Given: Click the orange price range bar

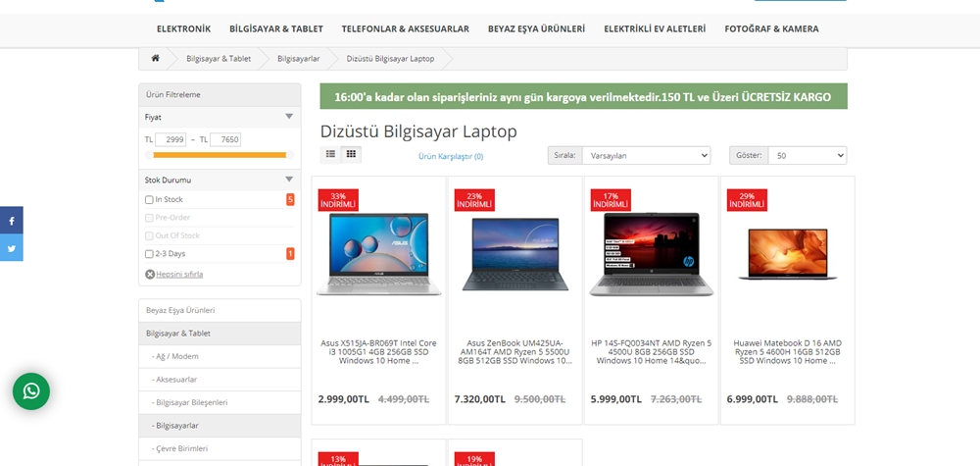Looking at the screenshot, I should tap(220, 155).
